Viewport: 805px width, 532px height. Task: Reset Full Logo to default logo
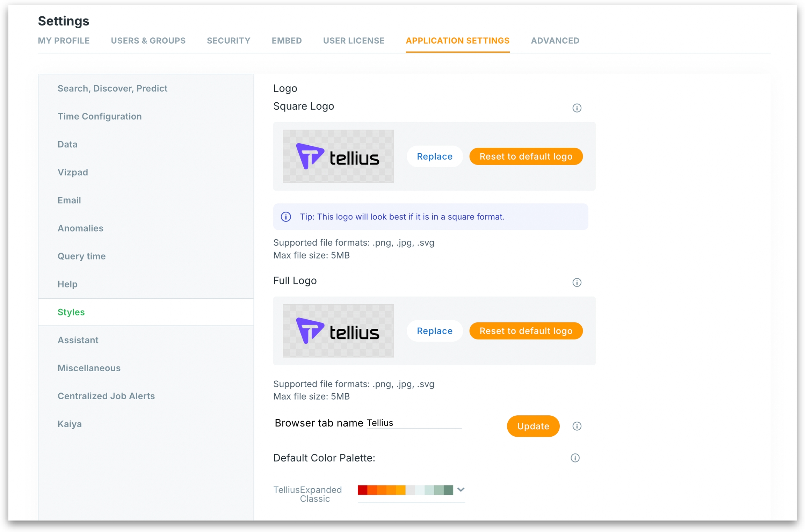point(525,330)
